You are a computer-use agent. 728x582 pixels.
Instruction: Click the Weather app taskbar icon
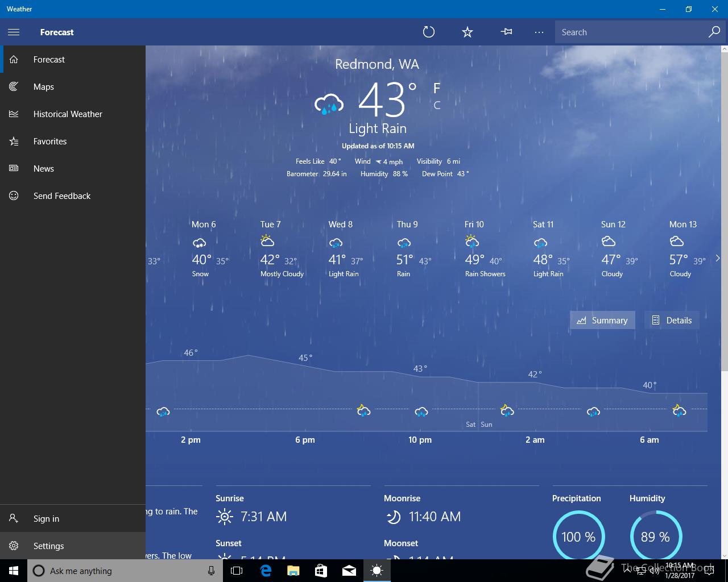click(x=377, y=571)
